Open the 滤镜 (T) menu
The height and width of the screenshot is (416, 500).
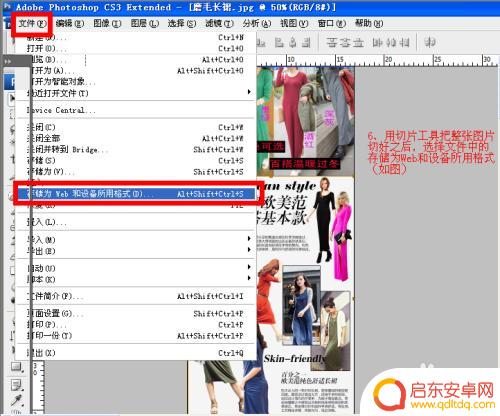click(219, 23)
